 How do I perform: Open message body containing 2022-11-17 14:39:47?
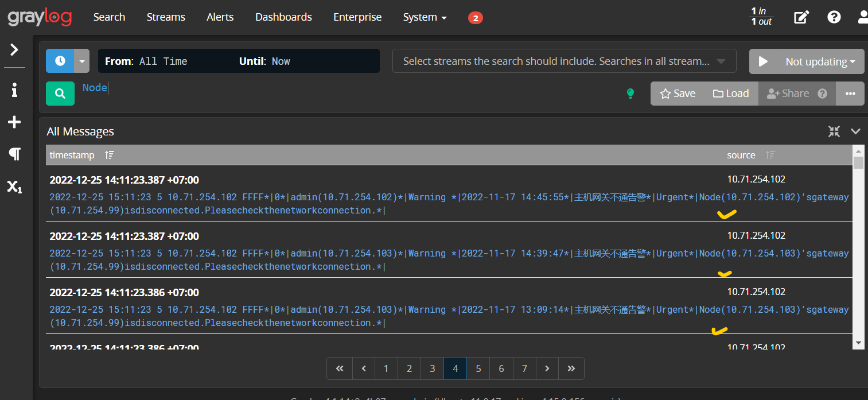point(449,260)
